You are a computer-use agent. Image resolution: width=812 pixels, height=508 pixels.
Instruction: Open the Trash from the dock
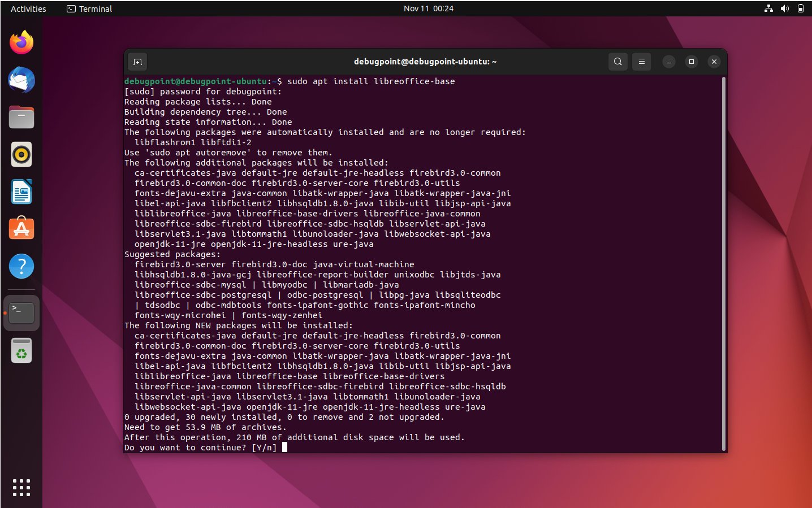21,350
